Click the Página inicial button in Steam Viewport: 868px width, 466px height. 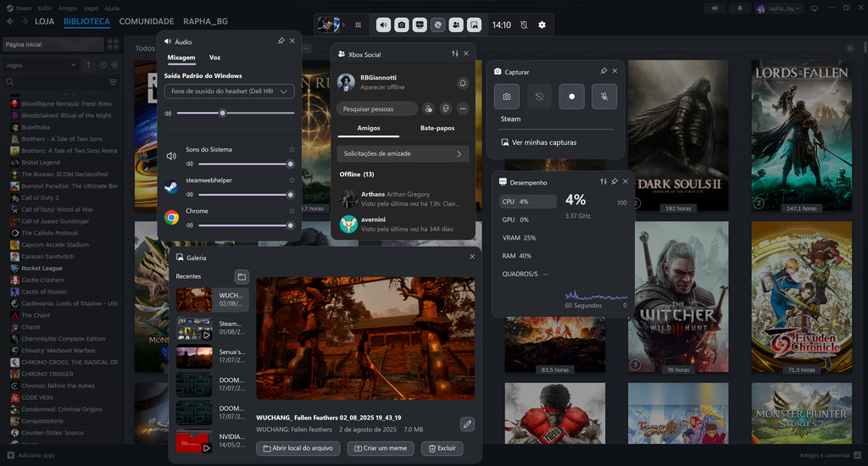click(x=53, y=44)
